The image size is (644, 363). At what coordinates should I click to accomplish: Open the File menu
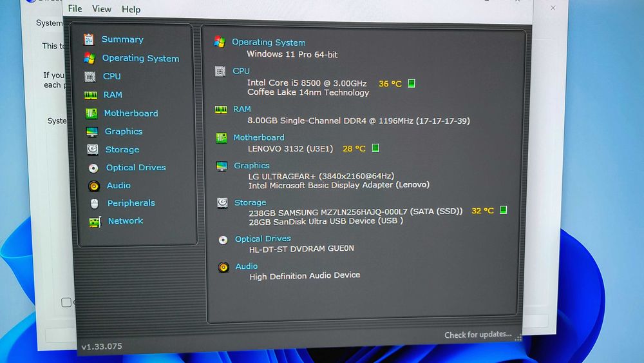(x=75, y=8)
